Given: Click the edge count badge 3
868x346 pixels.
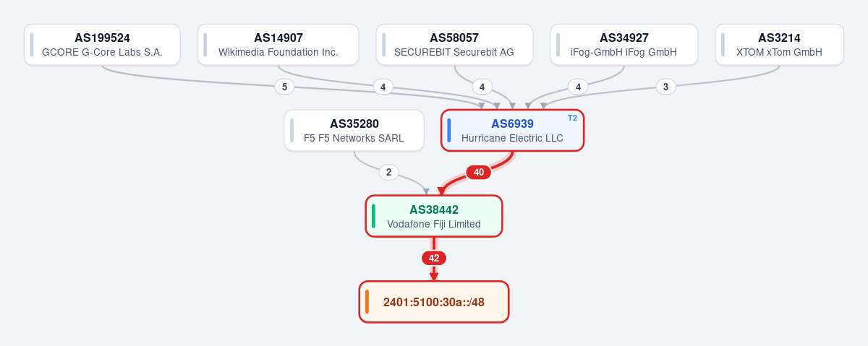Looking at the screenshot, I should pos(666,87).
